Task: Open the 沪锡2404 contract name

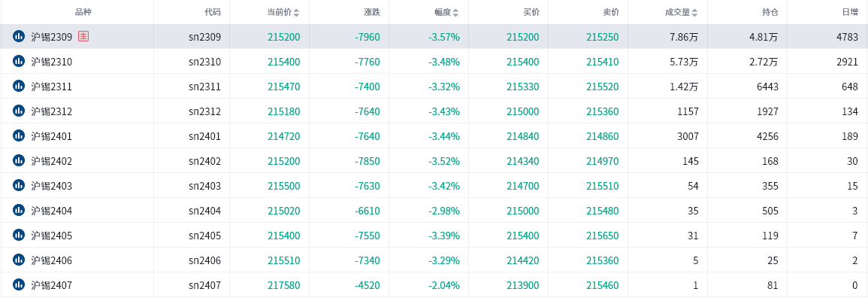Action: click(x=52, y=211)
